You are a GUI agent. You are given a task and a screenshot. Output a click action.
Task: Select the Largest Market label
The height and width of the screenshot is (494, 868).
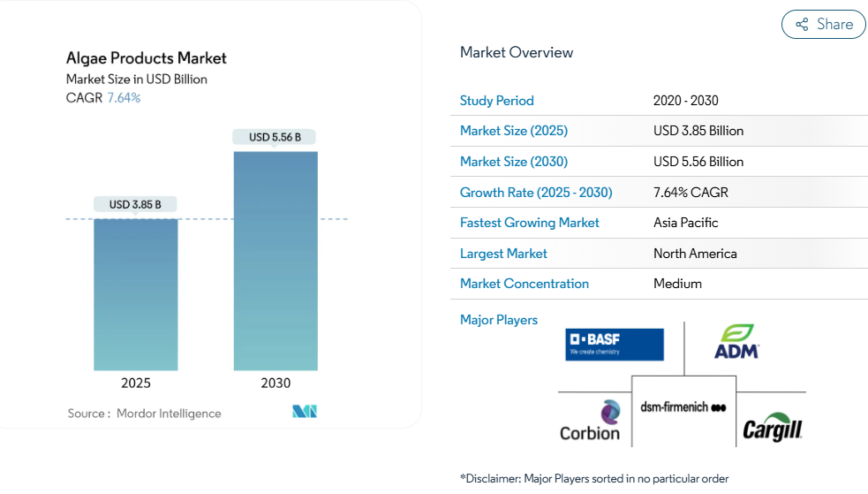click(x=503, y=254)
